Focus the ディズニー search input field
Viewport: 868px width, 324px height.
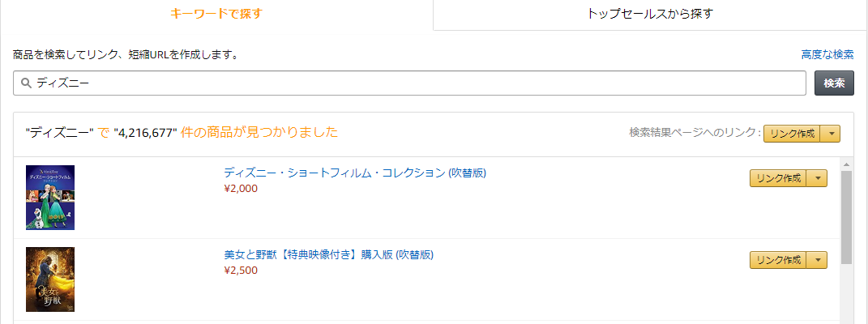click(409, 83)
